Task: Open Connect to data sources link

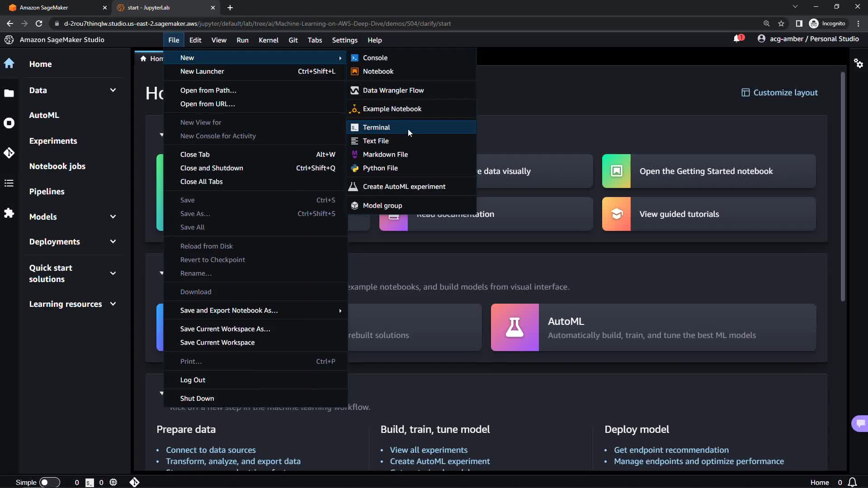Action: (211, 450)
